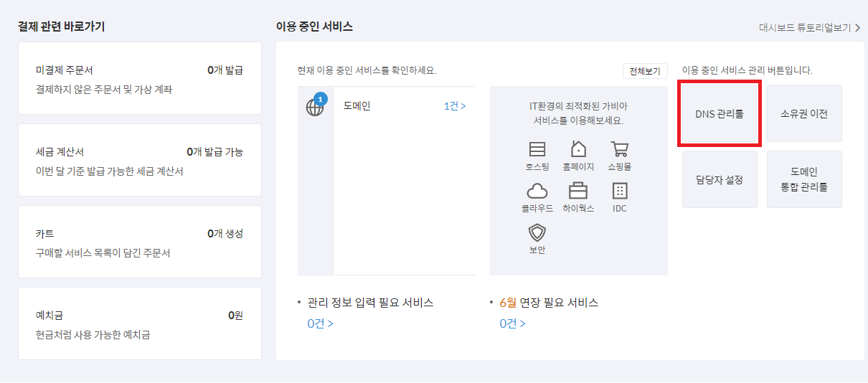Viewport: 868px width, 383px height.
Task: Open the hosting (호스팅) service icon
Action: tap(537, 149)
